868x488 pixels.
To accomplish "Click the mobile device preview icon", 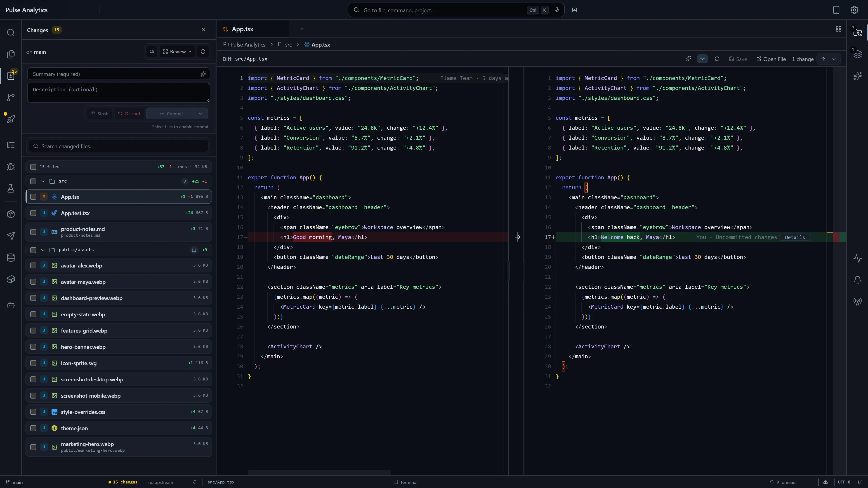I will pyautogui.click(x=836, y=10).
